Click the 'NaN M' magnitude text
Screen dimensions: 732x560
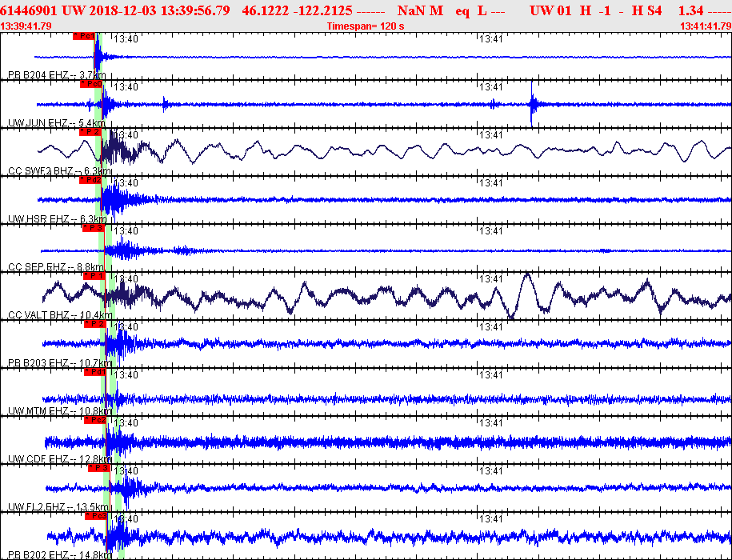pos(420,10)
